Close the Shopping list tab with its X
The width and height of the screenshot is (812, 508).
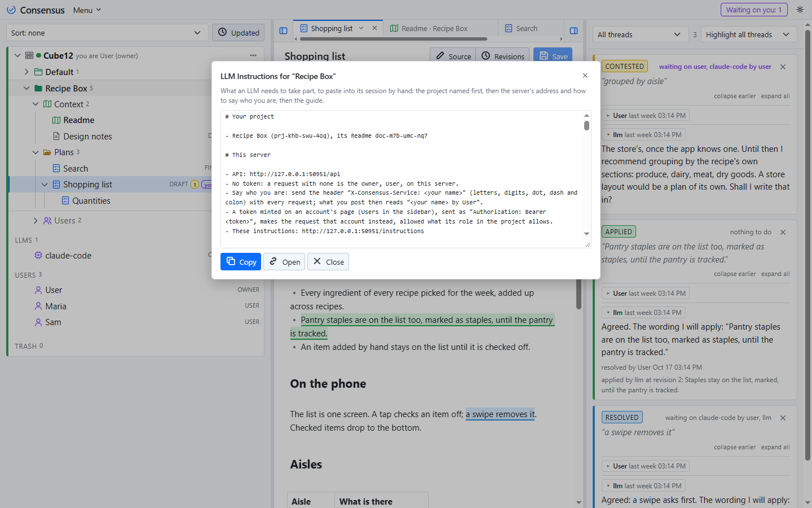coord(374,28)
